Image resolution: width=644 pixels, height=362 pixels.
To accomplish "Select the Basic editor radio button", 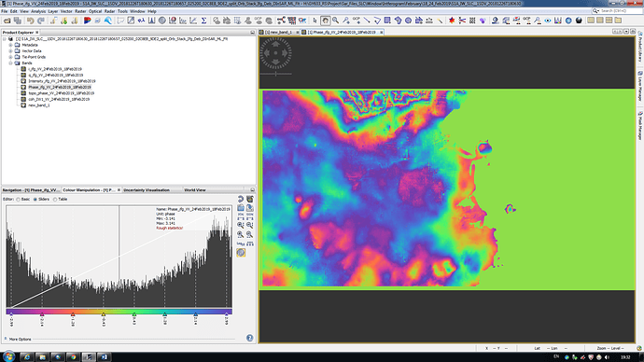I will 19,200.
